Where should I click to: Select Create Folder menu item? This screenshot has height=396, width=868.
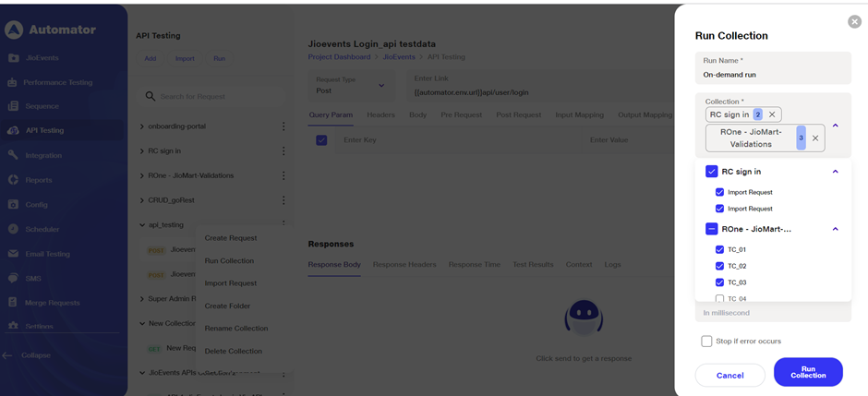227,306
